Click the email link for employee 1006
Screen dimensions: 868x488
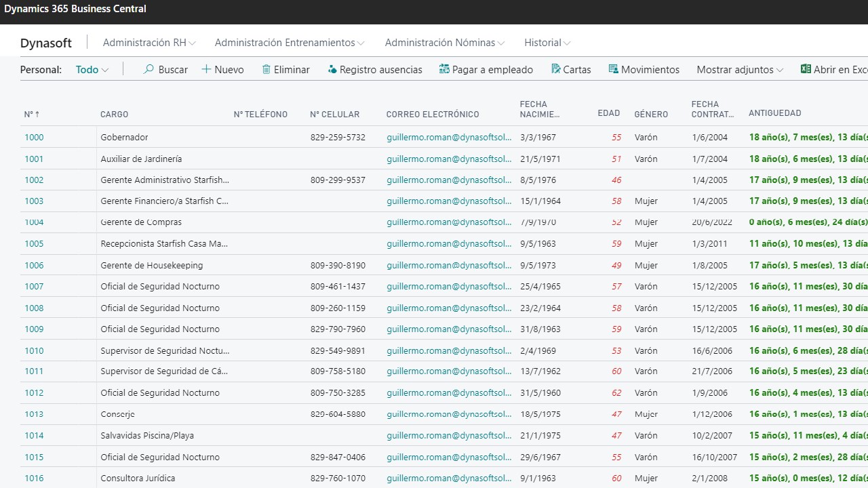tap(449, 265)
